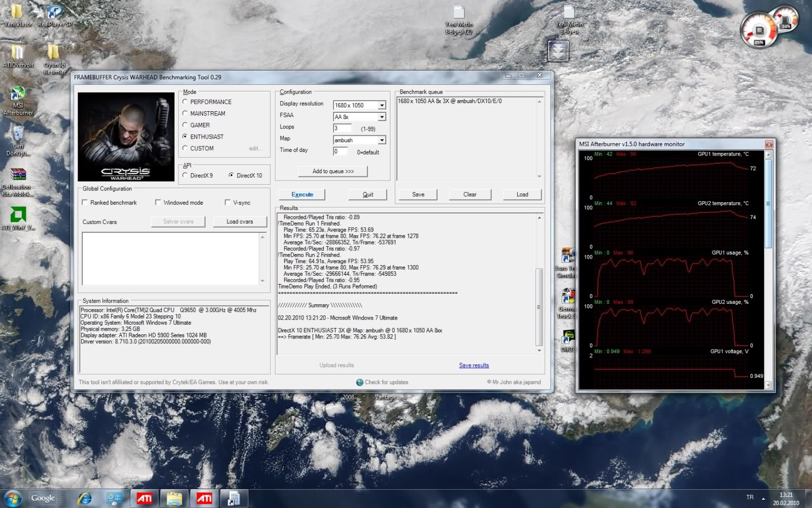Select PERFORMANCE mode
812x508 pixels.
pos(185,102)
